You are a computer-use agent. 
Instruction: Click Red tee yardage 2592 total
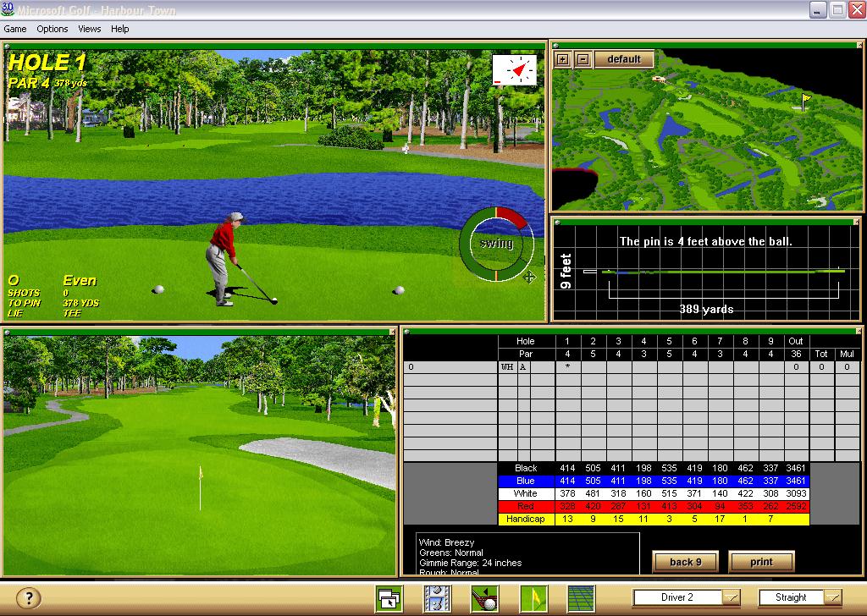coord(796,506)
